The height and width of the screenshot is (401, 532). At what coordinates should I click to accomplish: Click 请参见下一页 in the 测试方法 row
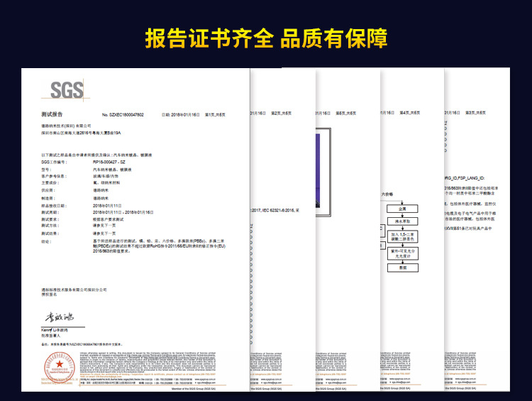pyautogui.click(x=104, y=226)
